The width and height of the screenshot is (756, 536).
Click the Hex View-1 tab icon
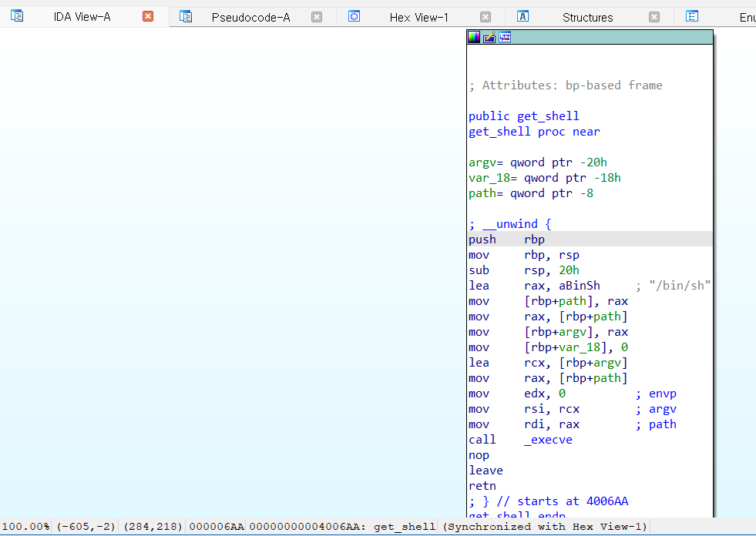tap(354, 16)
